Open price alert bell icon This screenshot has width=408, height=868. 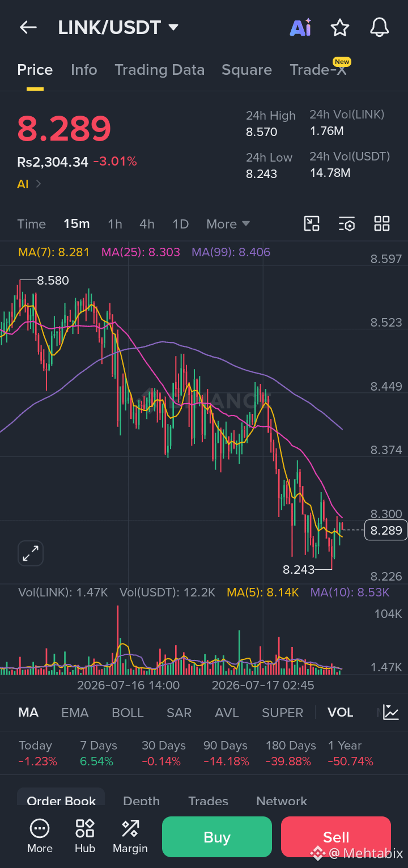[379, 27]
